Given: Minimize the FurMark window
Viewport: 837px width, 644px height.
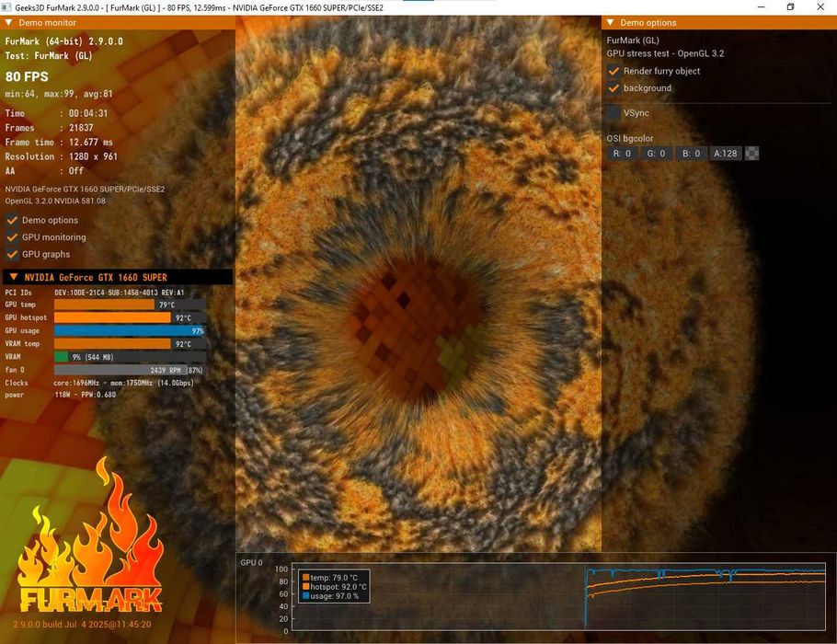Looking at the screenshot, I should pos(762,7).
